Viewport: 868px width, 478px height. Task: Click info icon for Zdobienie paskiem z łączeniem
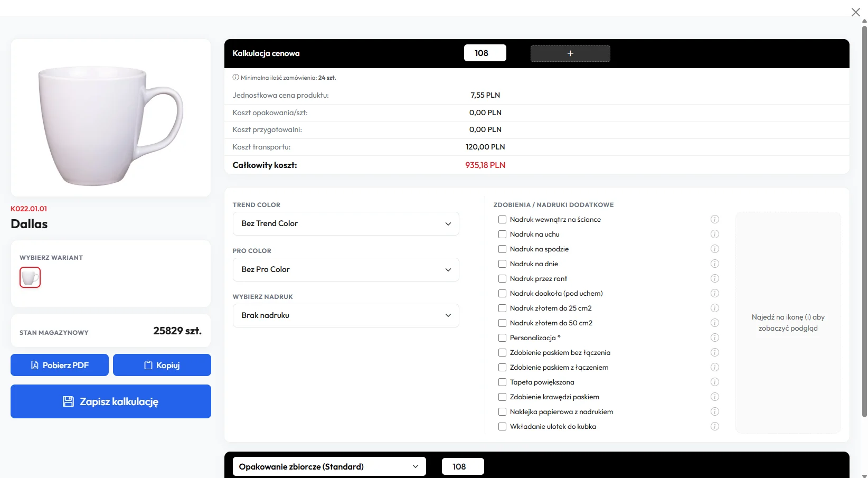coord(715,367)
